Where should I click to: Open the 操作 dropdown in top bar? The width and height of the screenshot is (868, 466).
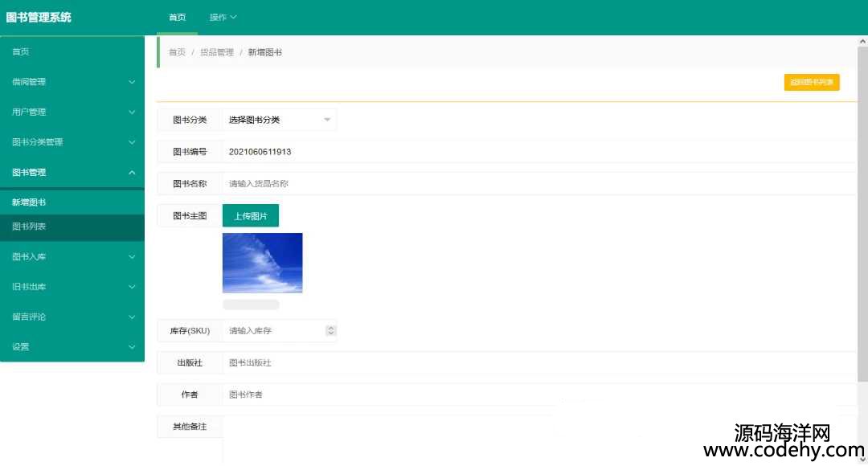pyautogui.click(x=223, y=18)
